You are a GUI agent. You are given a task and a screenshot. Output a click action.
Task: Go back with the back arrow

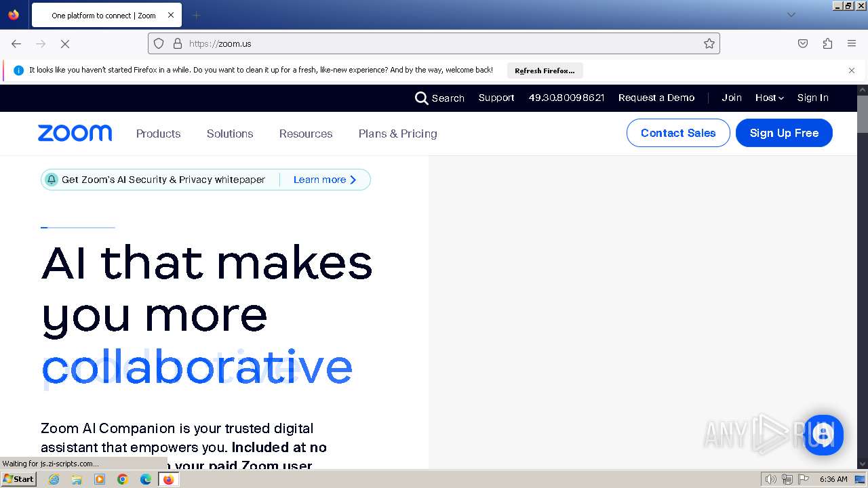pos(16,43)
